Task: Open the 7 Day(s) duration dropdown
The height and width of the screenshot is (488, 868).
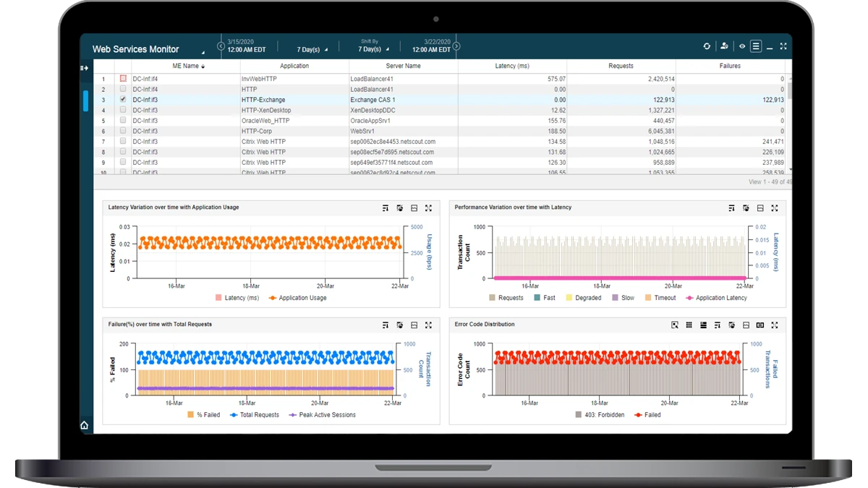Action: click(x=312, y=50)
